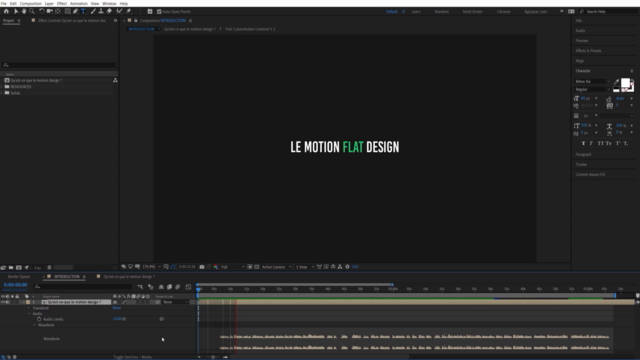Click the Small Caps button in the Character panel
Viewport: 640px width, 360px height.
pyautogui.click(x=609, y=143)
